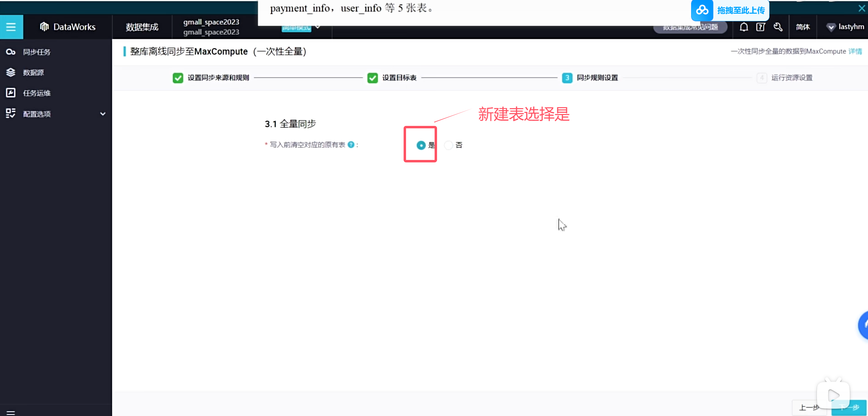Image resolution: width=868 pixels, height=416 pixels.
Task: Click the task operations sidebar icon
Action: pyautogui.click(x=11, y=93)
